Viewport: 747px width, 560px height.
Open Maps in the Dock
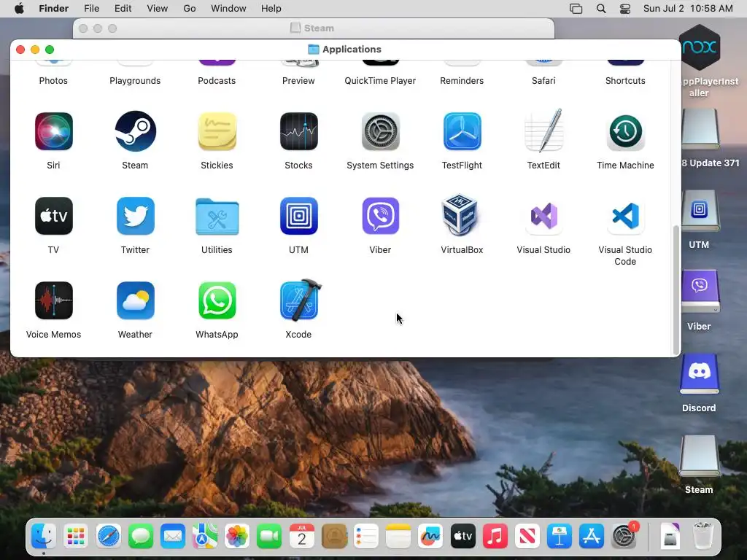point(205,536)
